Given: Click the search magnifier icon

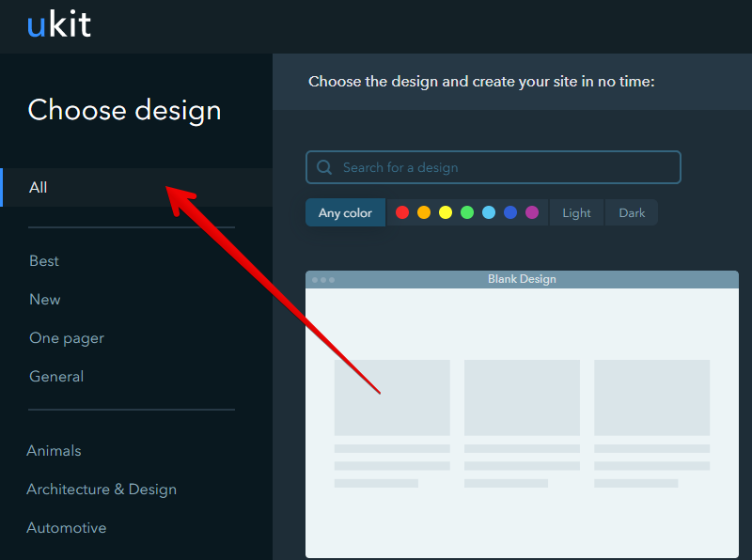Looking at the screenshot, I should click(324, 167).
